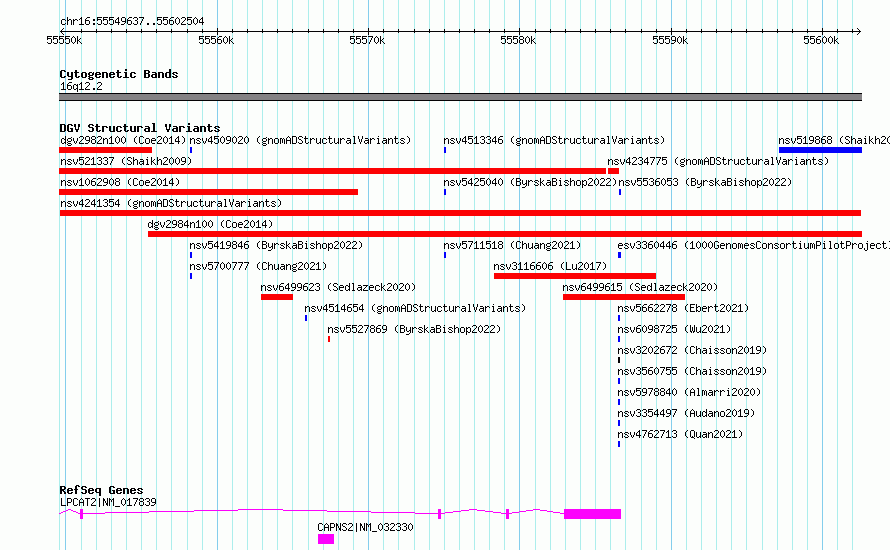Select the CAPNS2|NM_032330 gene label
Screen dimensions: 890x550
(x=366, y=527)
